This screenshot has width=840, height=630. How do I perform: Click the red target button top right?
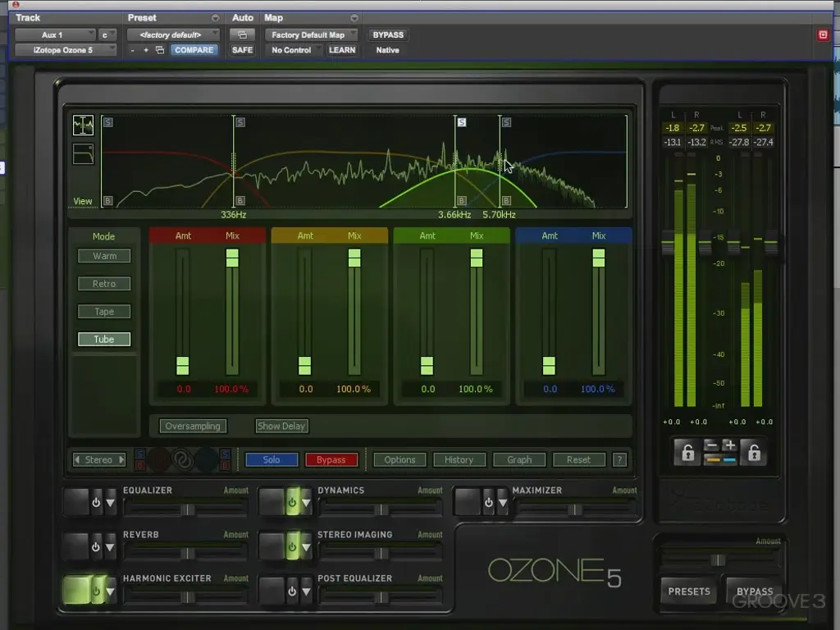point(823,34)
